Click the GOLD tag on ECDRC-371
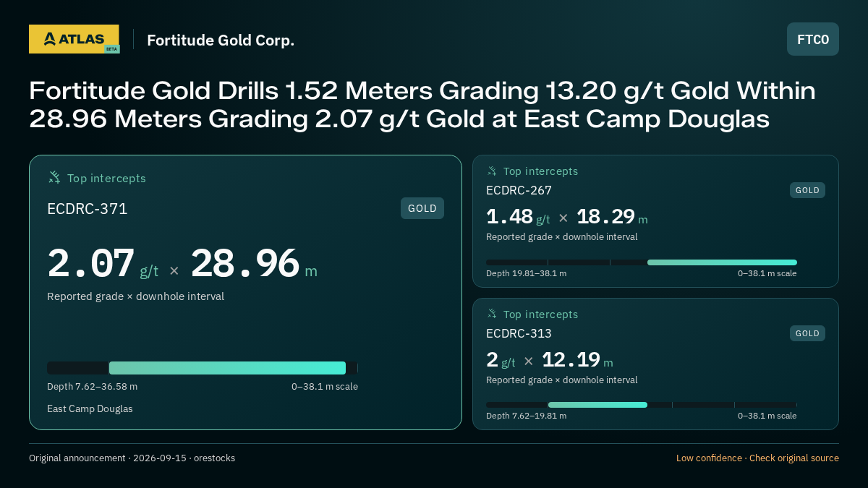 422,208
